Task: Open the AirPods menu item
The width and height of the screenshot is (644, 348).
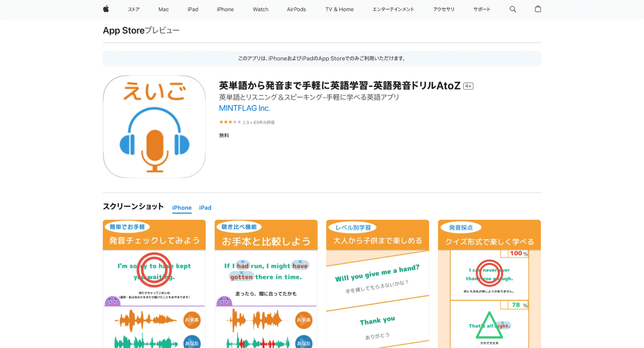Action: click(296, 9)
